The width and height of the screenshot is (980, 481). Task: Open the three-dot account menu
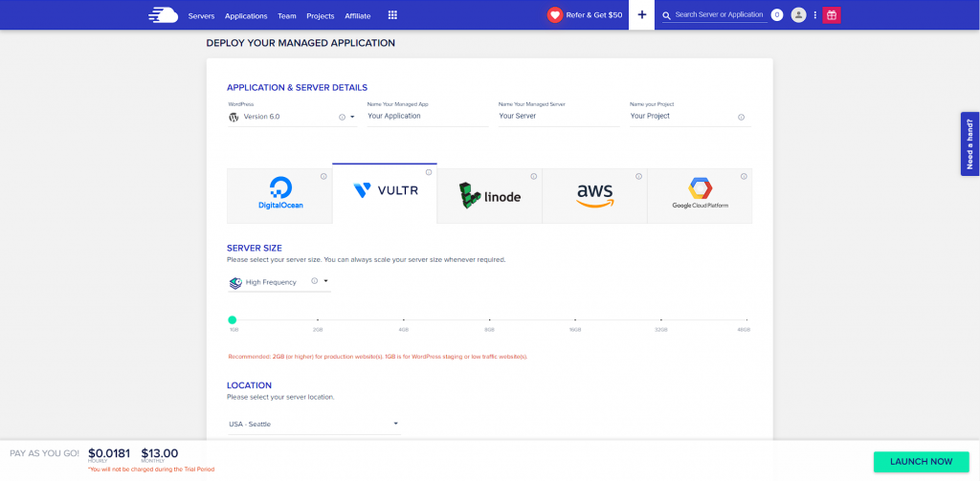[815, 15]
